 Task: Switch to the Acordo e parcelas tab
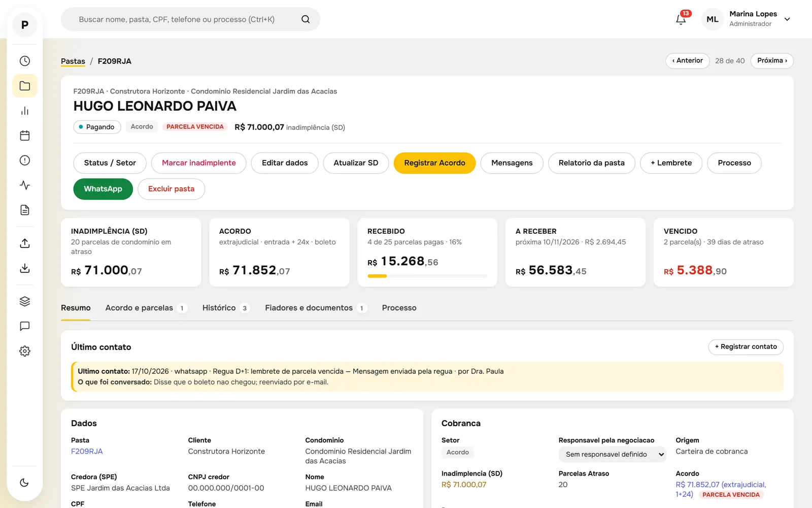[146, 308]
